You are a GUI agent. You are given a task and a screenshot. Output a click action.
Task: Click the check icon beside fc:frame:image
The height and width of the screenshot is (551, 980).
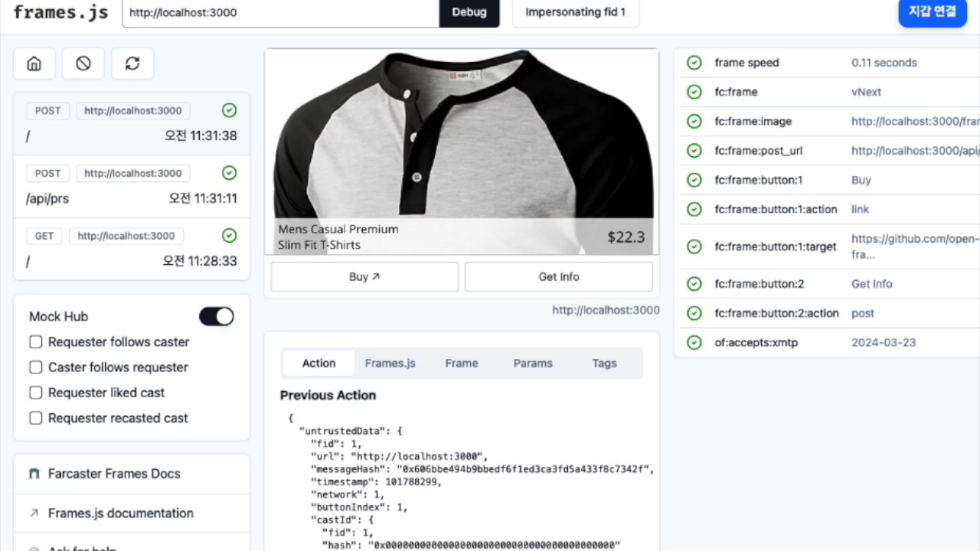[x=694, y=122]
